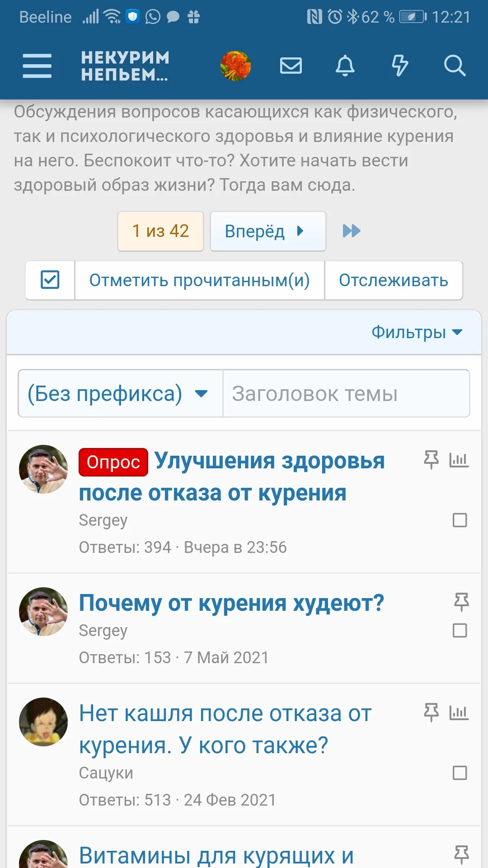Open the page selector 1 из 42

tap(160, 231)
